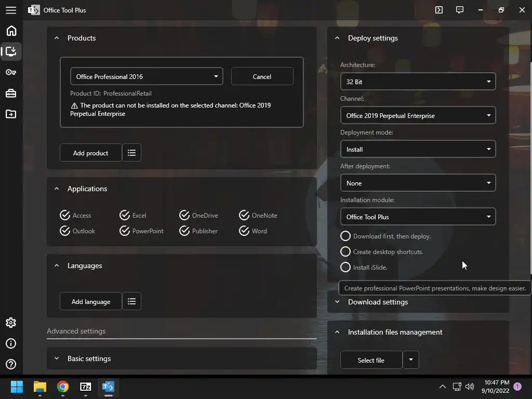Uncheck the Access application

pos(75,215)
